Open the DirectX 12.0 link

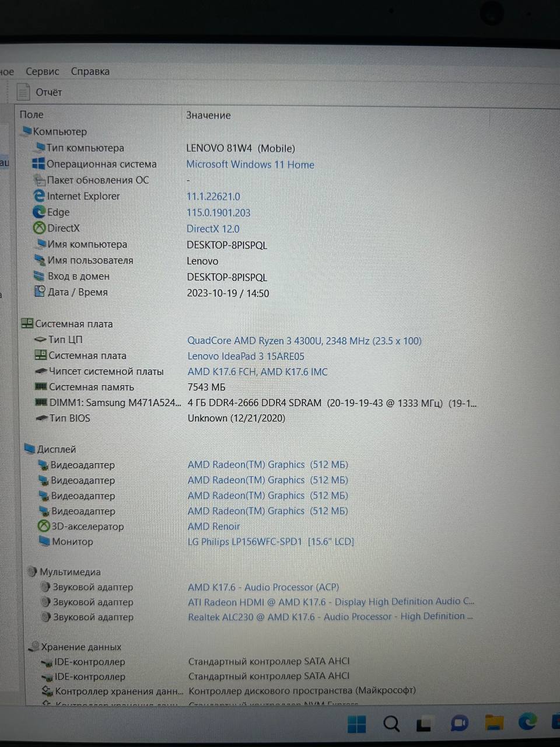(213, 229)
